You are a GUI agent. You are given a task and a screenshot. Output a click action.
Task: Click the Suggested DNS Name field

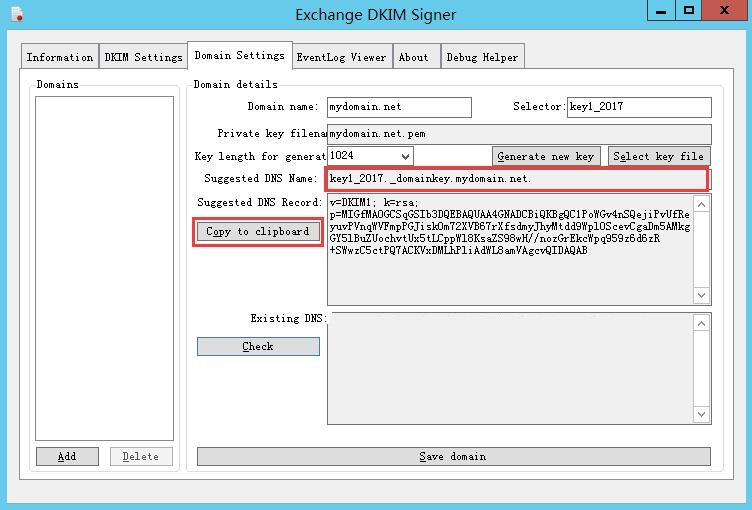517,180
